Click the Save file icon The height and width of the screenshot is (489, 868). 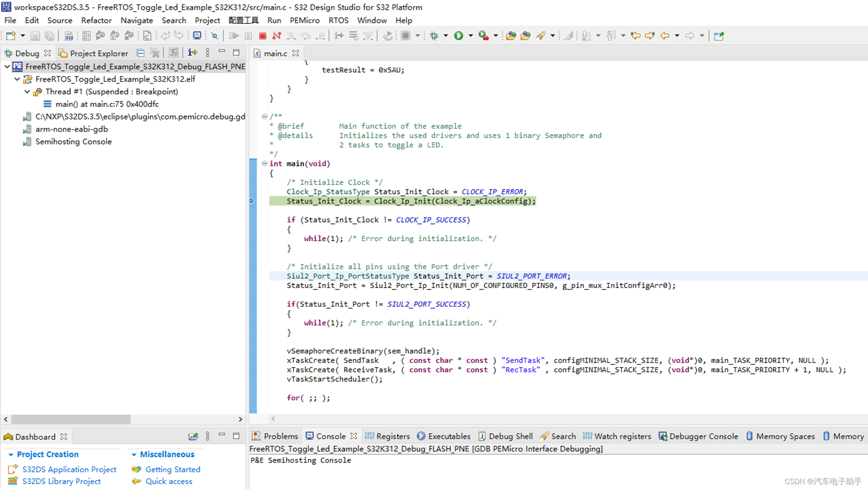[35, 36]
